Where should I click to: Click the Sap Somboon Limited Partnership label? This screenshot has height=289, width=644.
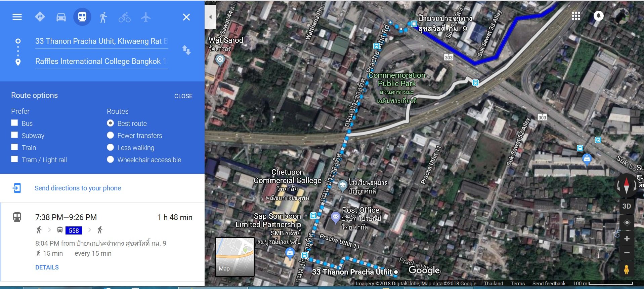click(268, 220)
